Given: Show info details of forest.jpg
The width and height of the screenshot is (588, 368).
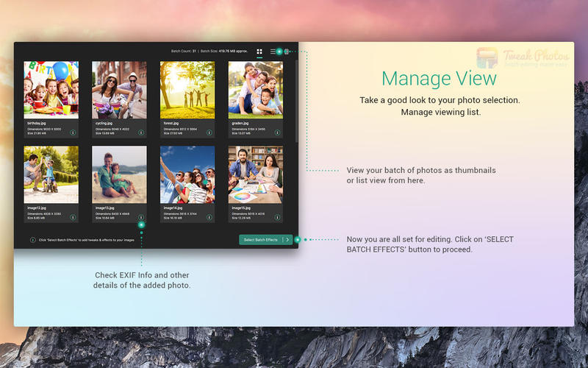Looking at the screenshot, I should (x=209, y=132).
